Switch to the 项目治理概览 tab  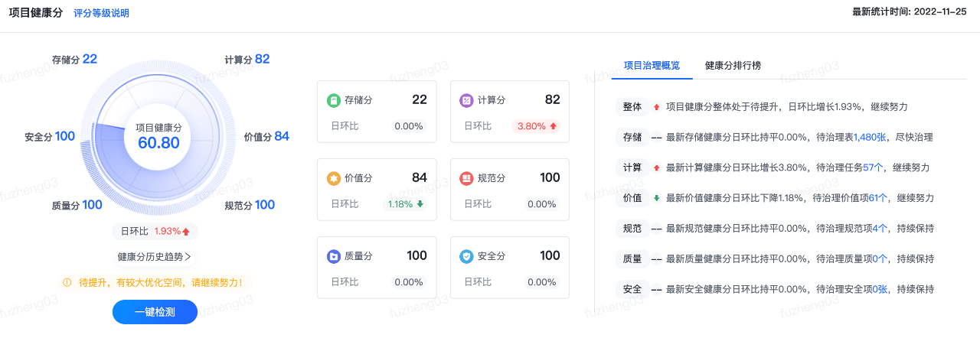tap(652, 66)
